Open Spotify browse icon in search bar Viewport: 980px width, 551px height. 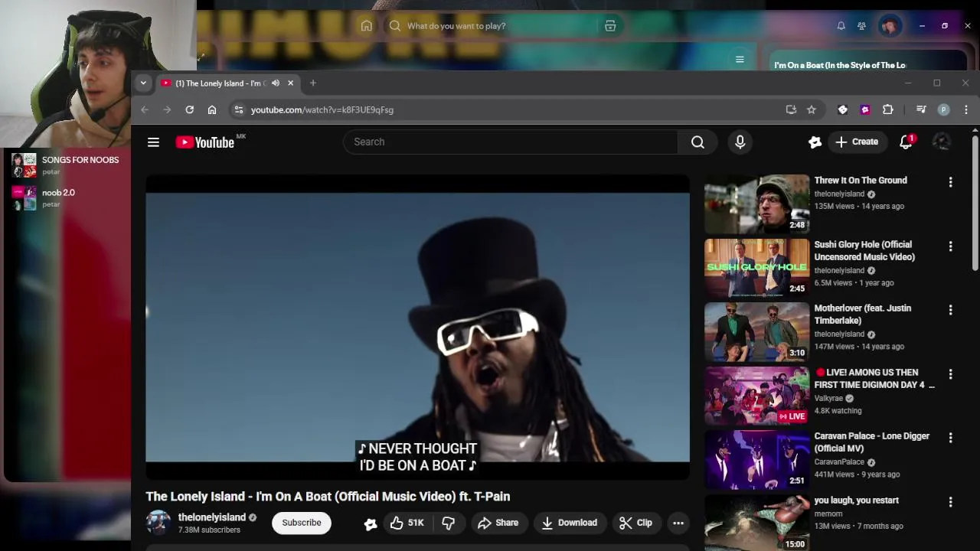(x=610, y=26)
